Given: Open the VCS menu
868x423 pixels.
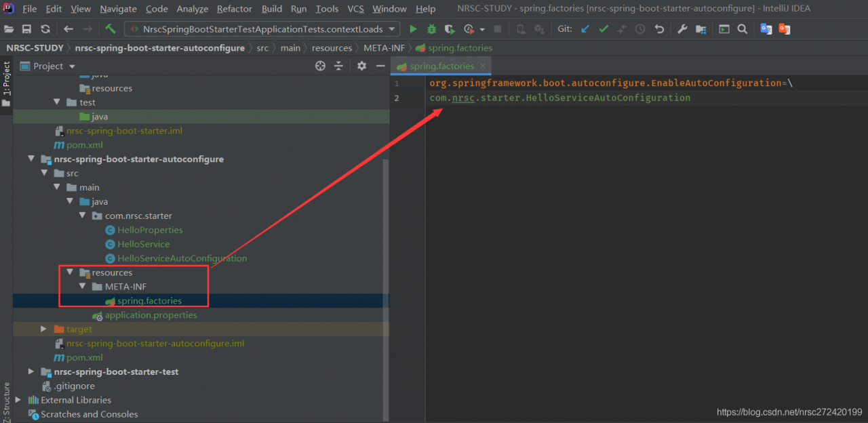Looking at the screenshot, I should [x=355, y=9].
